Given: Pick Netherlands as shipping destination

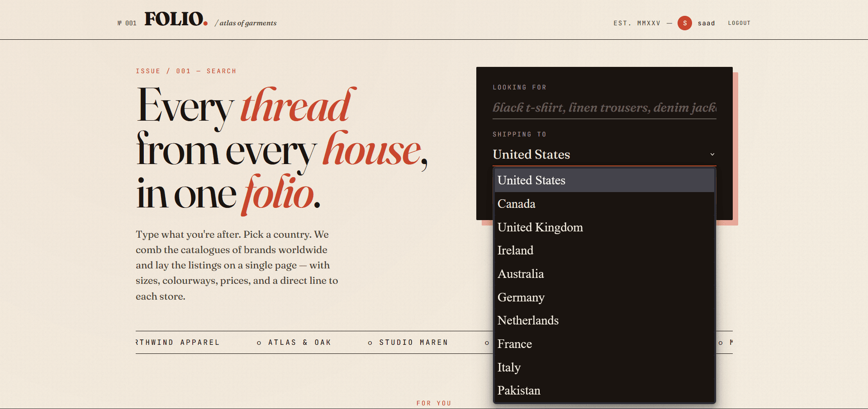Looking at the screenshot, I should click(604, 320).
